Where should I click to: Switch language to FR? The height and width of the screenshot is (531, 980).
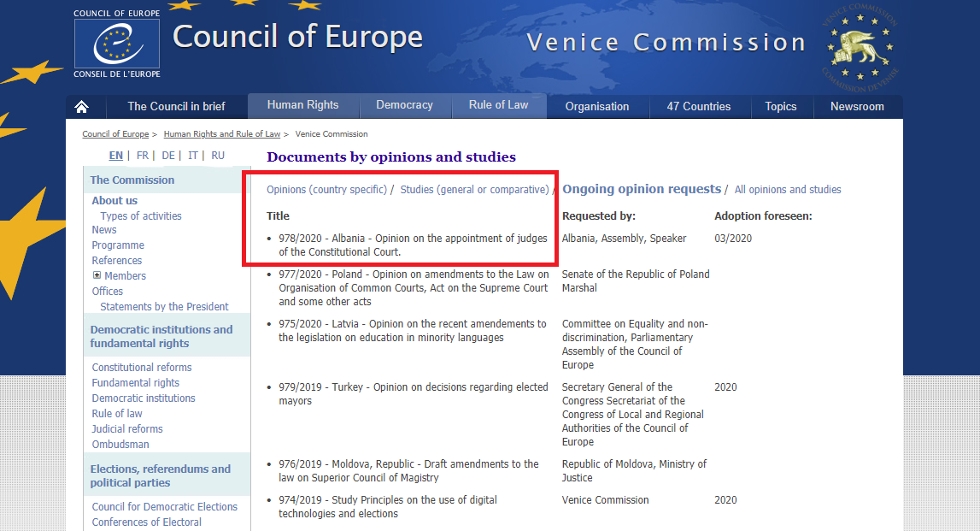pos(143,155)
